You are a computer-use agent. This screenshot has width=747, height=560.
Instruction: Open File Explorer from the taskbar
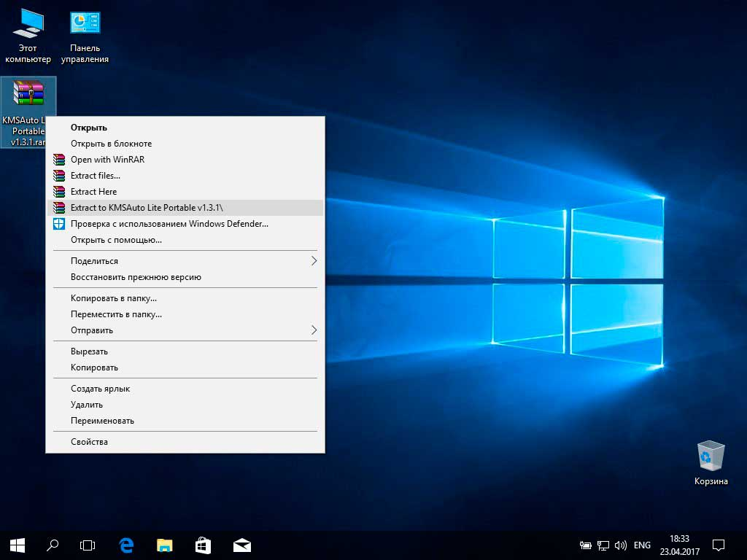165,545
